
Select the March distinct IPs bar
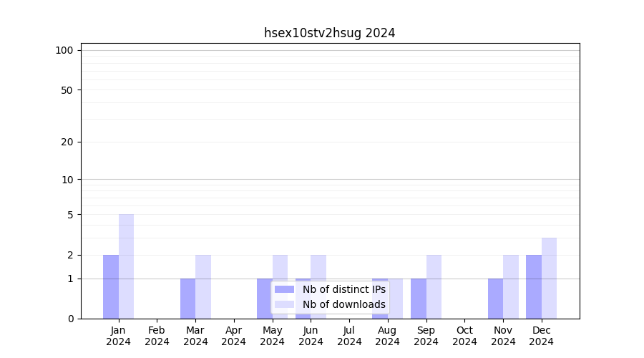187,299
